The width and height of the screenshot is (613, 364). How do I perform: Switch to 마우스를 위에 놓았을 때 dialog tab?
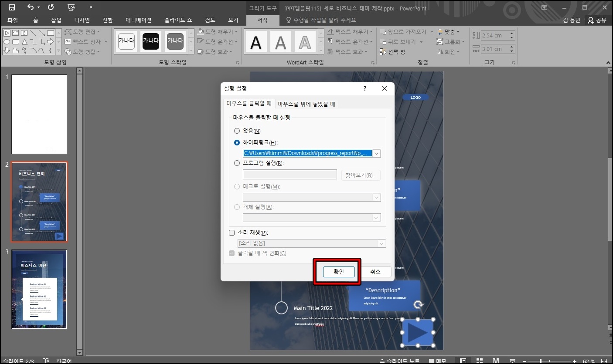click(x=306, y=104)
